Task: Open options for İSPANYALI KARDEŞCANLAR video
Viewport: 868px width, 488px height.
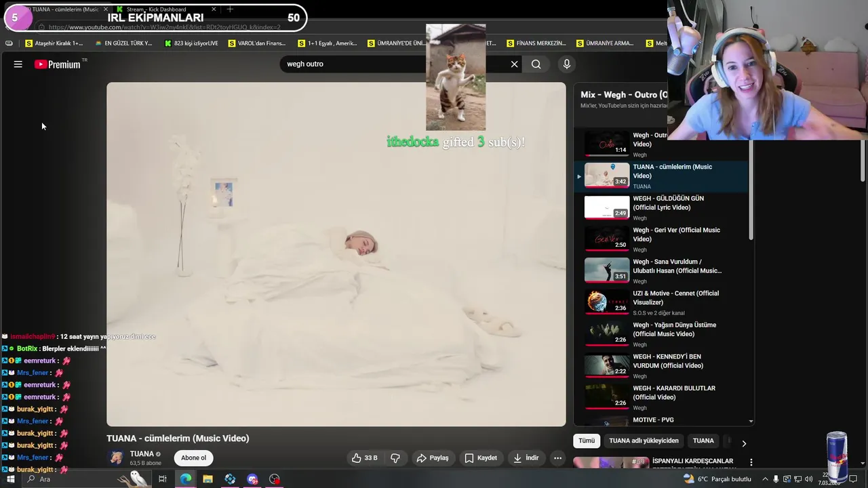Action: tap(751, 462)
